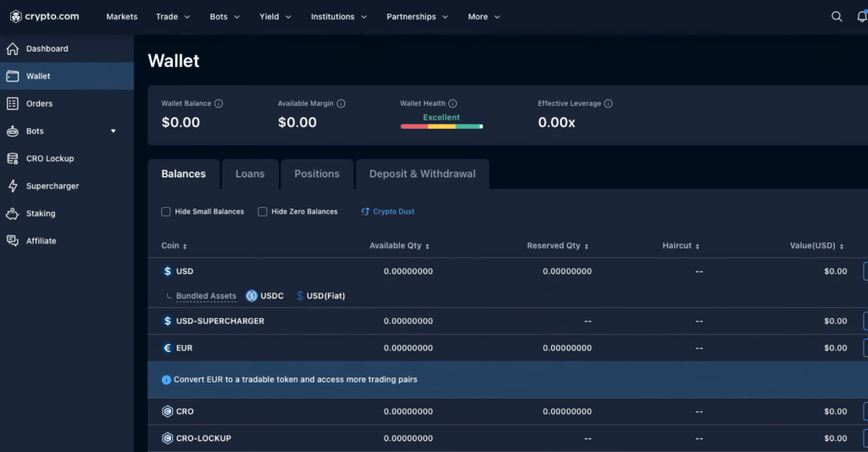Click EUR row available quantity
Image resolution: width=868 pixels, height=452 pixels.
tap(408, 348)
